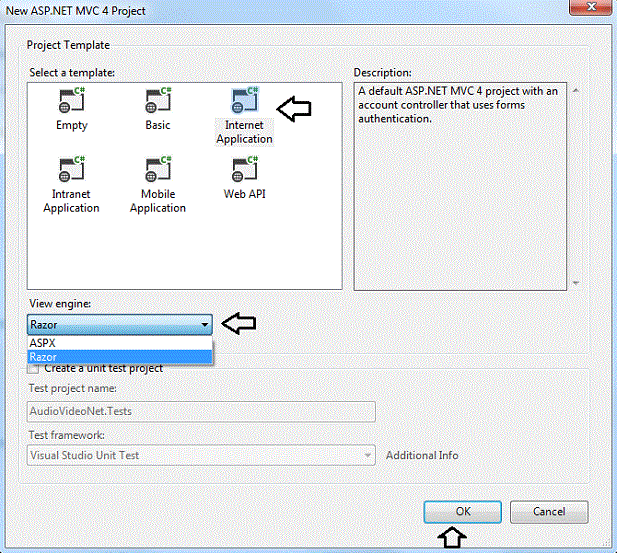This screenshot has width=617, height=554.
Task: Choose Razor in the open dropdown list
Action: pyautogui.click(x=120, y=357)
